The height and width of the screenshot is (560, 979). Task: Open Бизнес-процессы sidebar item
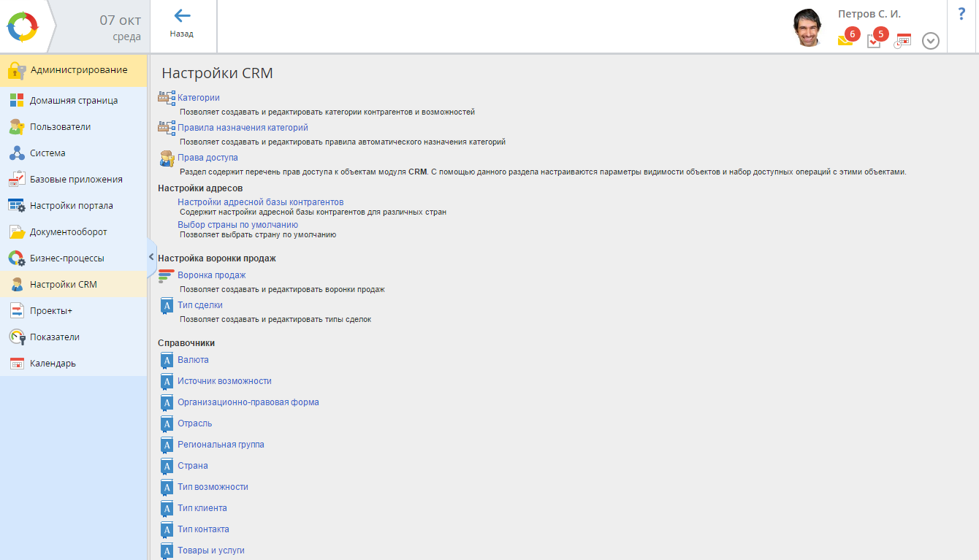pyautogui.click(x=66, y=258)
